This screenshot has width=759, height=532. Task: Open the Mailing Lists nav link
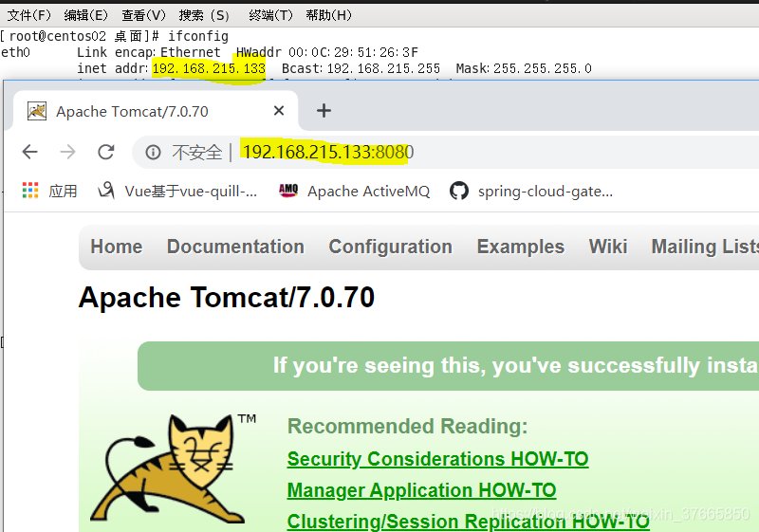pyautogui.click(x=705, y=247)
